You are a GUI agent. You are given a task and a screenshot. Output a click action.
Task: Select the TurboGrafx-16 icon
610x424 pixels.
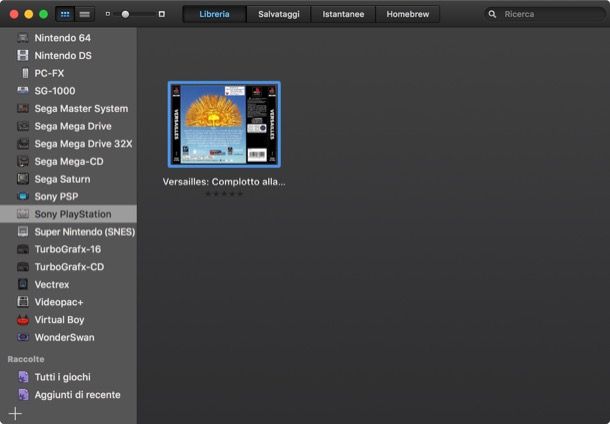[x=23, y=249]
